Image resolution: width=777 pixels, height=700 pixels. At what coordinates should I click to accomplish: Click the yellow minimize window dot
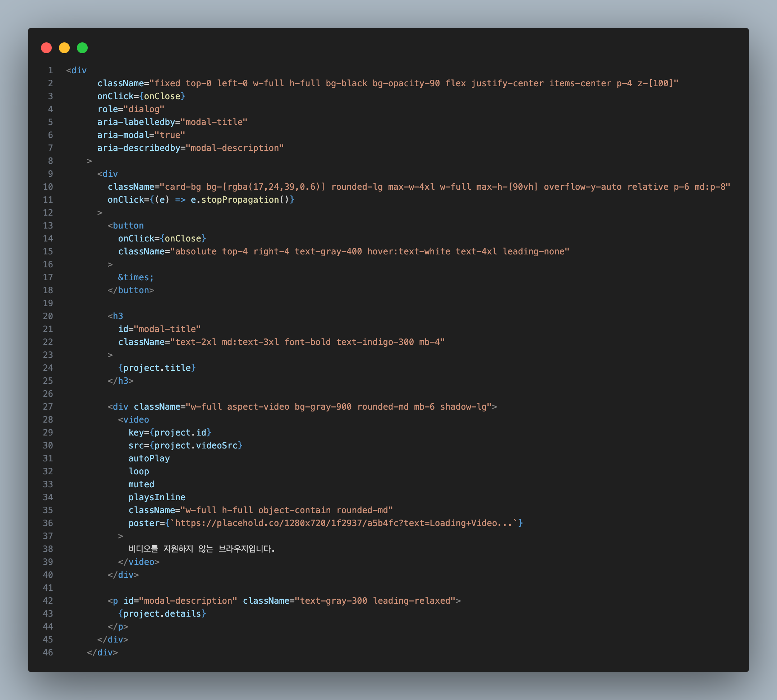(64, 48)
